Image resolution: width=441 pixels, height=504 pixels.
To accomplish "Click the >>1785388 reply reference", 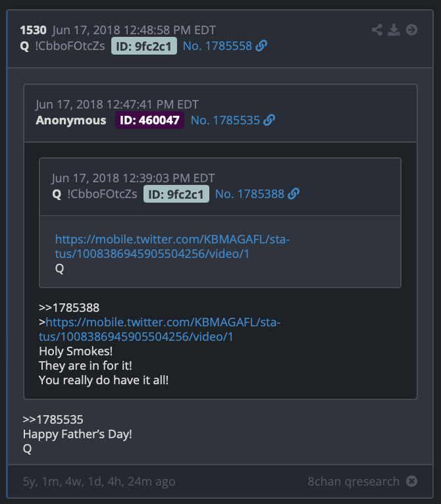I will click(x=69, y=308).
